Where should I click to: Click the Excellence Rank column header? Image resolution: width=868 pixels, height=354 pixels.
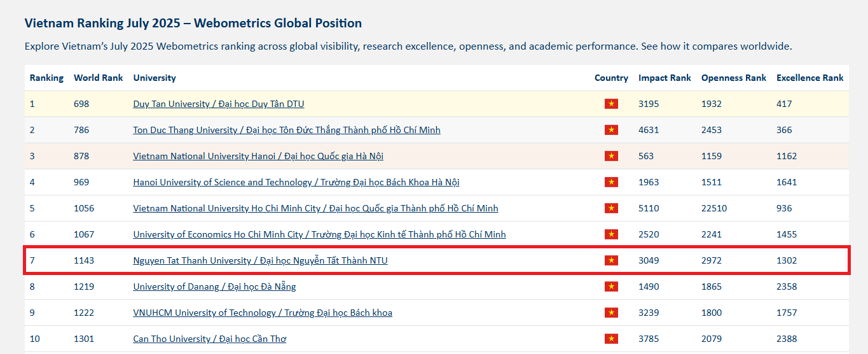click(x=810, y=78)
